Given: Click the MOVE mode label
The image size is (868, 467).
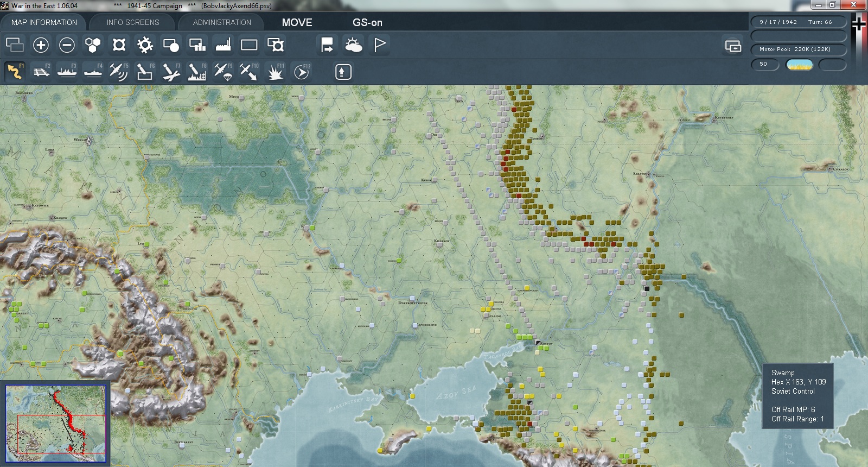Looking at the screenshot, I should 297,23.
